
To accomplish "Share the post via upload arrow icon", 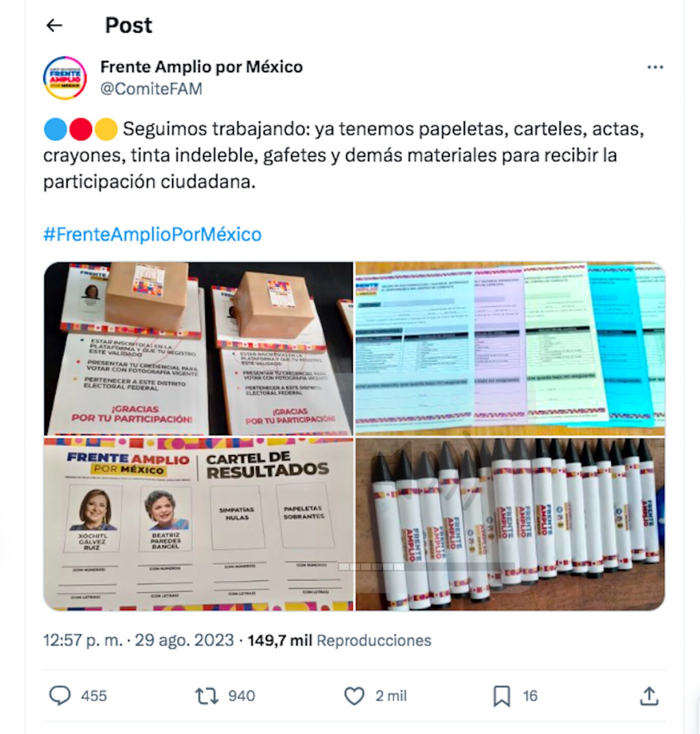I will tap(649, 696).
